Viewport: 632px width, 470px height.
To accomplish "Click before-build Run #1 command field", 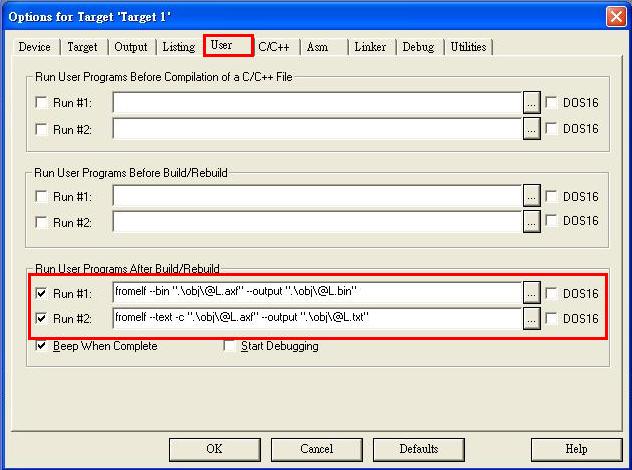I will click(317, 196).
